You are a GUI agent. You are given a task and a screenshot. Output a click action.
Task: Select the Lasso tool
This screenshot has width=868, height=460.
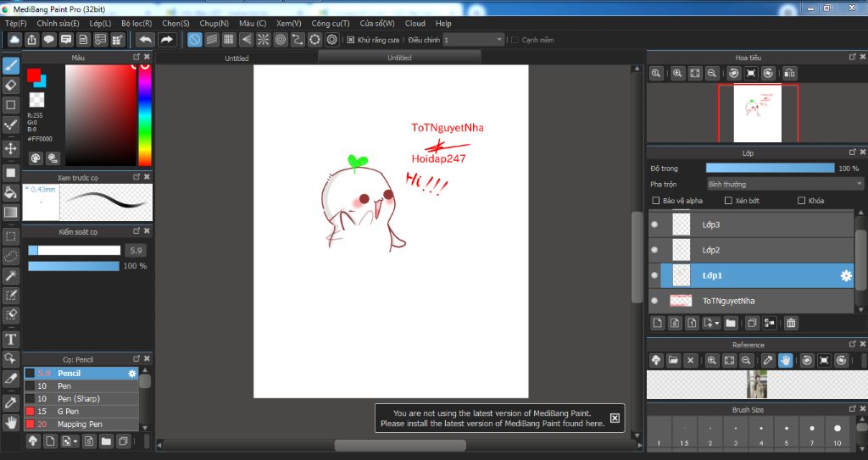pyautogui.click(x=10, y=257)
